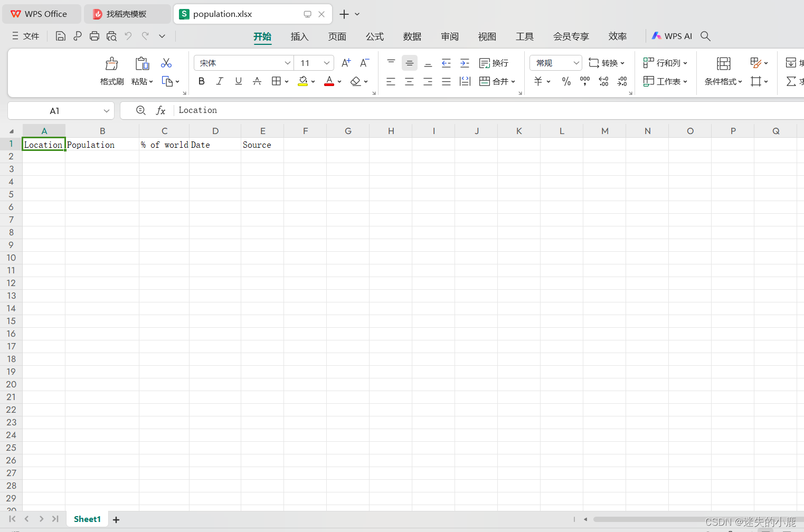Increase decimal places icon
The width and height of the screenshot is (804, 532).
[x=603, y=81]
